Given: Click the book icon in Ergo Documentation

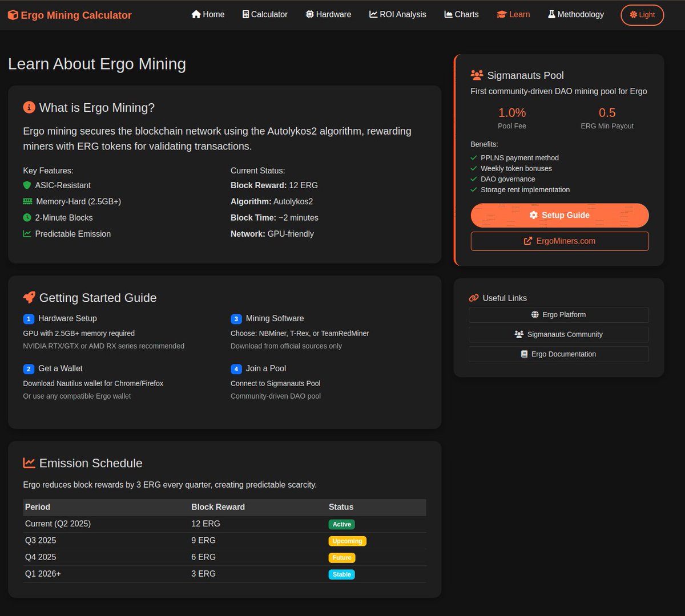Looking at the screenshot, I should pos(525,354).
